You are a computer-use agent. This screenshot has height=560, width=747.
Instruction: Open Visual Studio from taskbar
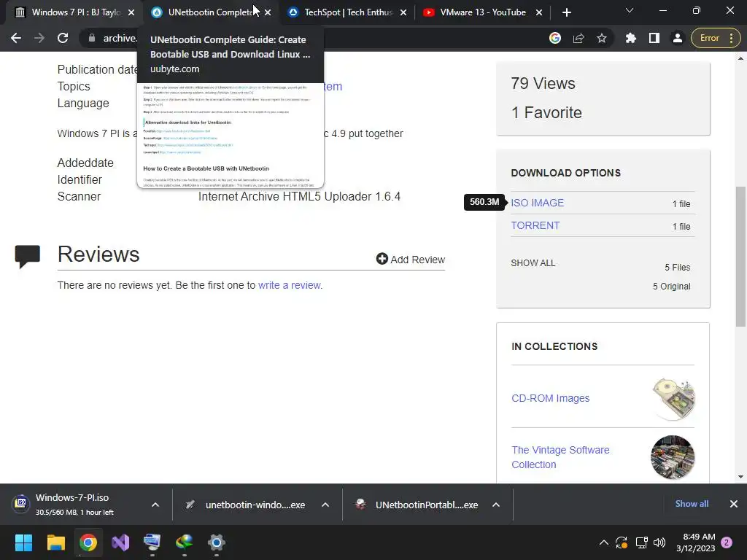pyautogui.click(x=120, y=542)
